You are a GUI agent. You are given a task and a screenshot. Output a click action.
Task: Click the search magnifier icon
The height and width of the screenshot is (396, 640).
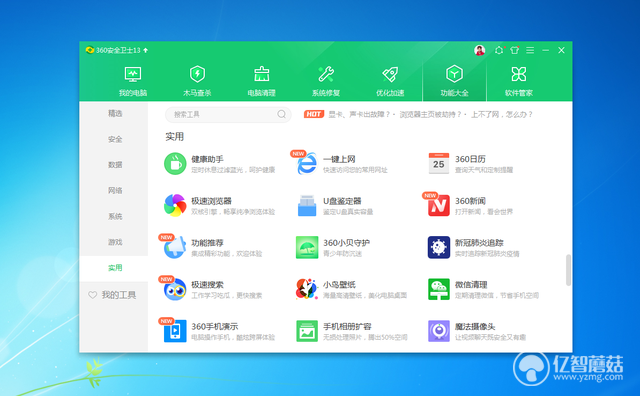282,114
